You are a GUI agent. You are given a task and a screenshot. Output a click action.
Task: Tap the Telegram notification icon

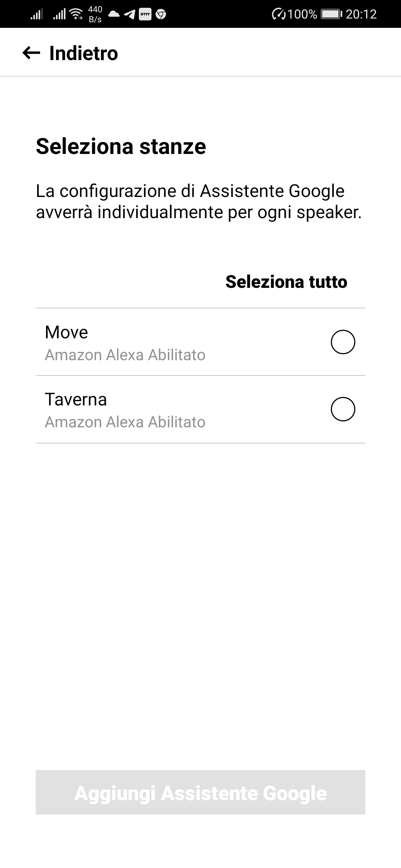tap(129, 14)
